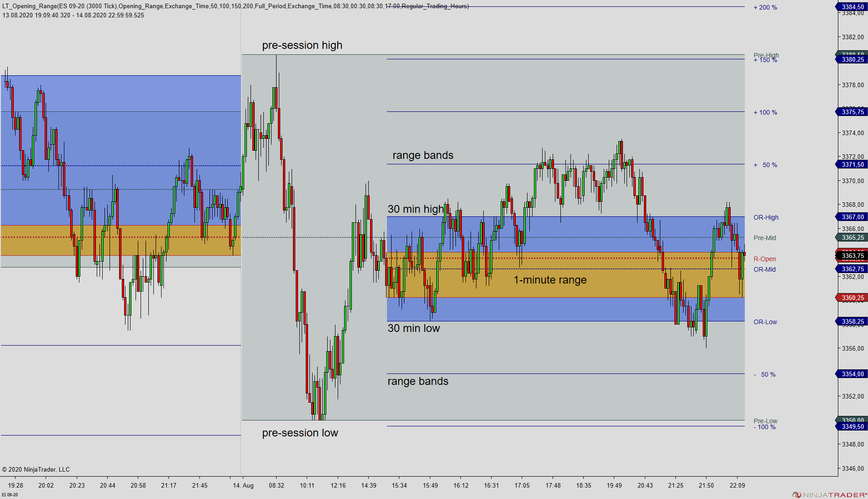Screen dimensions: 868x499
Task: Click the 17:48 time axis label
Action: [553, 485]
